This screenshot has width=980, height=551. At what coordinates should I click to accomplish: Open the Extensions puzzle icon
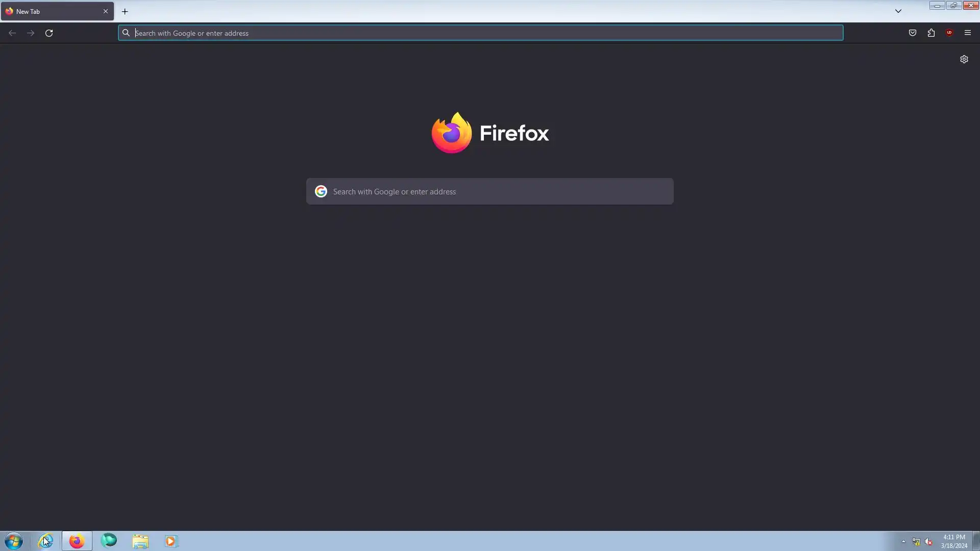pos(931,33)
